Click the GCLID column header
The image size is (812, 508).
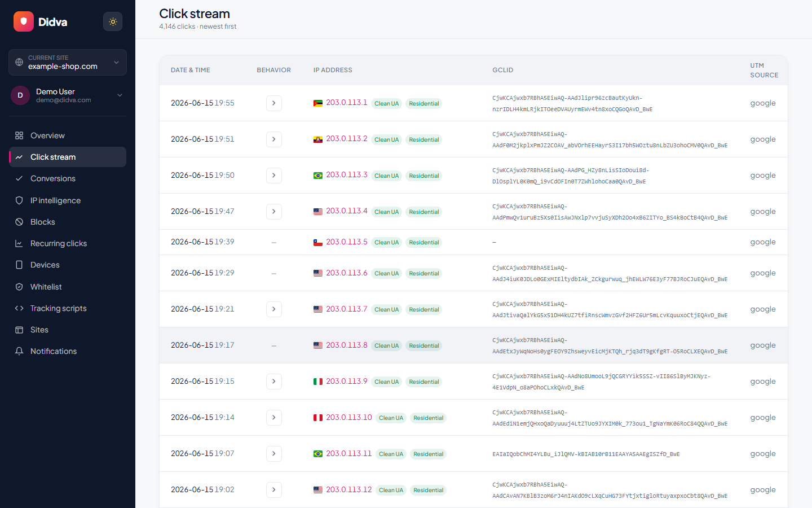[502, 70]
